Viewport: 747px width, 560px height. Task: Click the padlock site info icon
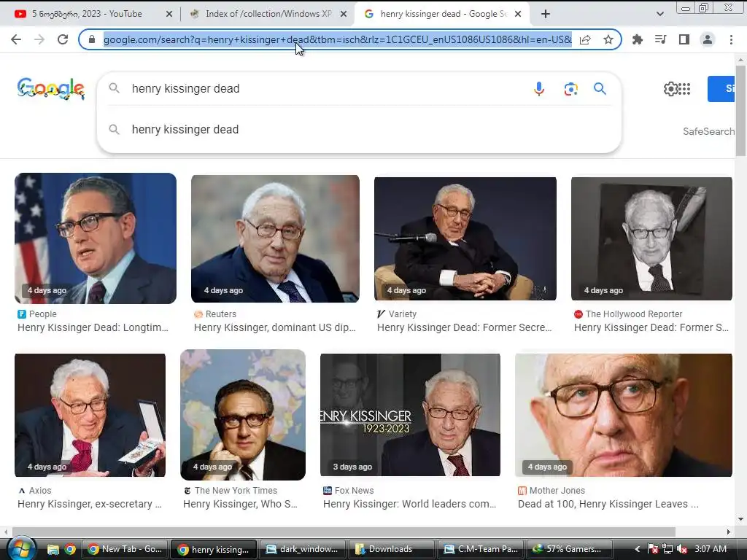[x=92, y=39]
